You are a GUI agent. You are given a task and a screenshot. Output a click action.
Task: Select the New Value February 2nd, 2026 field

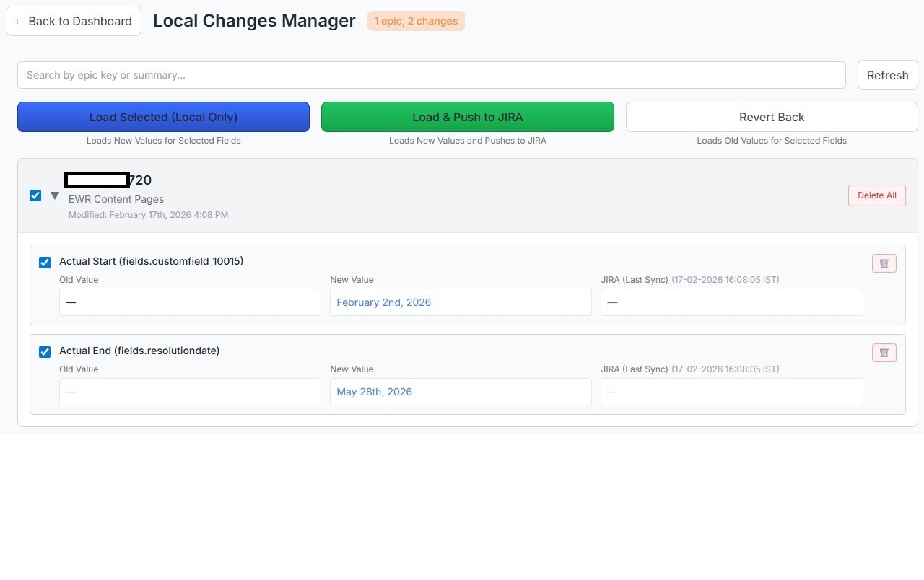(461, 302)
